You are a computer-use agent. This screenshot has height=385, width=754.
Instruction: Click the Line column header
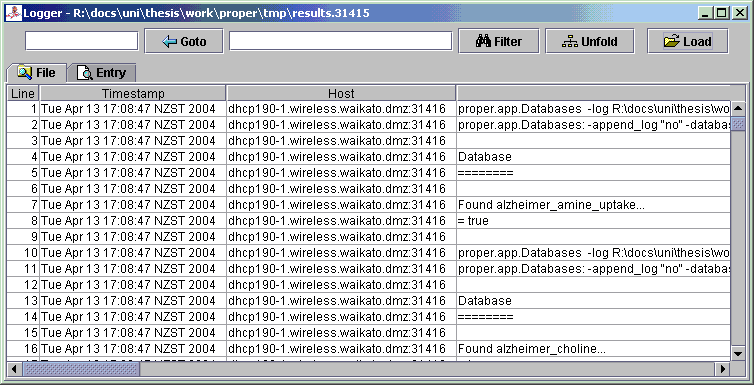coord(23,93)
